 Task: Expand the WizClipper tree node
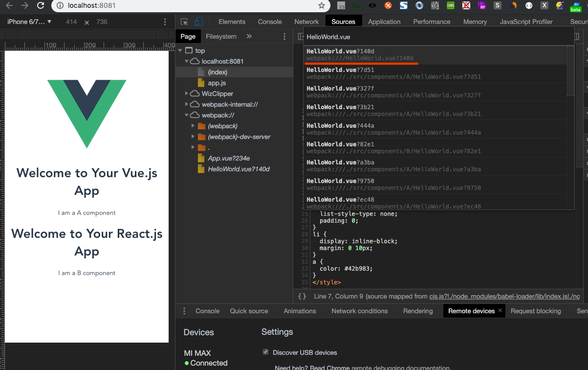pyautogui.click(x=186, y=93)
